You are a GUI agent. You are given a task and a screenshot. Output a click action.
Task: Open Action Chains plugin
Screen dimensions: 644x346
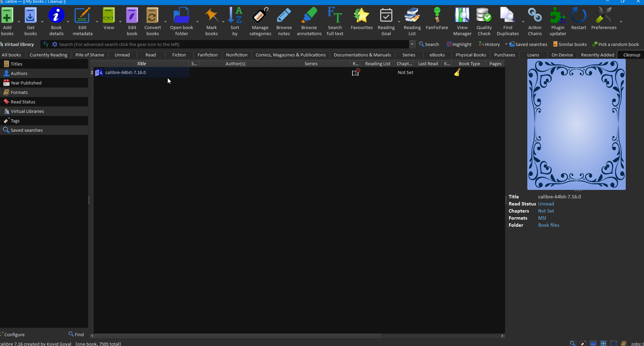[x=535, y=21]
